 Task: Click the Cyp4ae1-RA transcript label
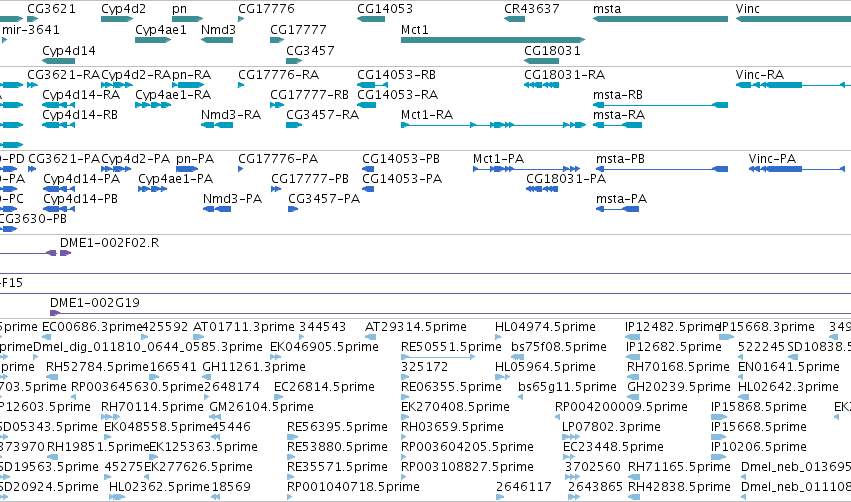pyautogui.click(x=173, y=95)
